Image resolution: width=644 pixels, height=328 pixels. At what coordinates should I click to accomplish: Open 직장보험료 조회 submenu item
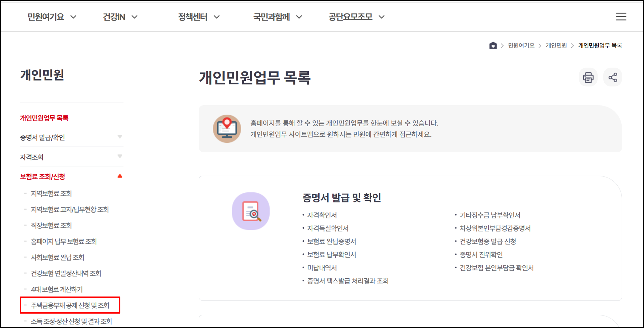click(x=51, y=225)
